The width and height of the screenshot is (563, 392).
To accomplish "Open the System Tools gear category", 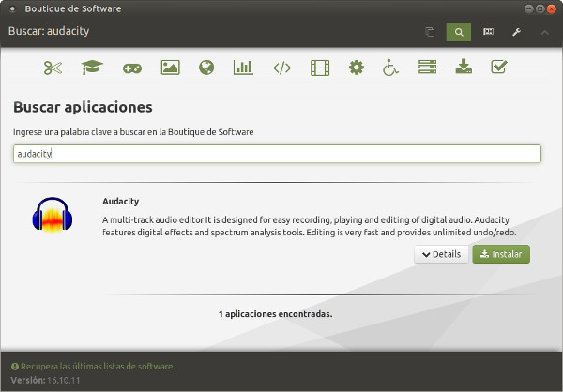I will point(357,68).
